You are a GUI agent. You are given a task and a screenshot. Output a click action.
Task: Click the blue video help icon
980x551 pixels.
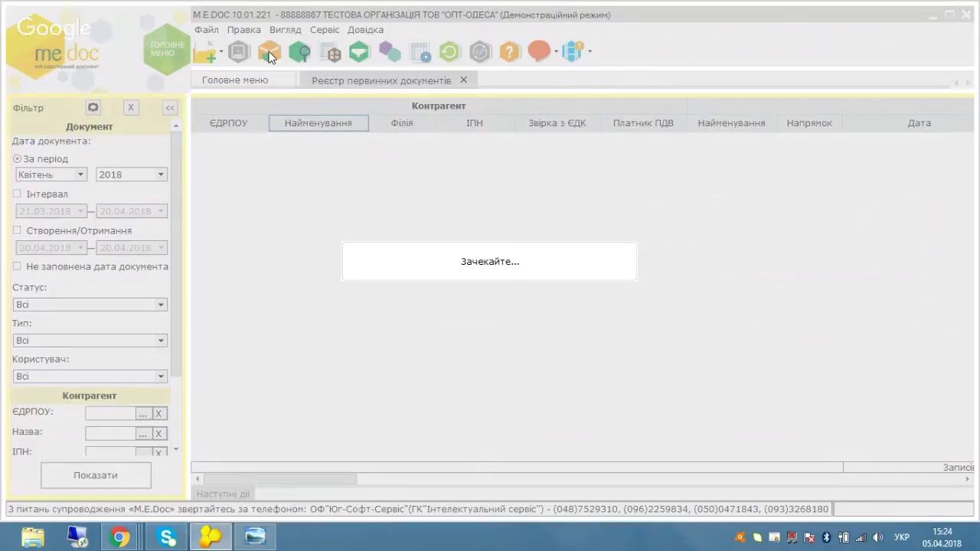point(573,52)
